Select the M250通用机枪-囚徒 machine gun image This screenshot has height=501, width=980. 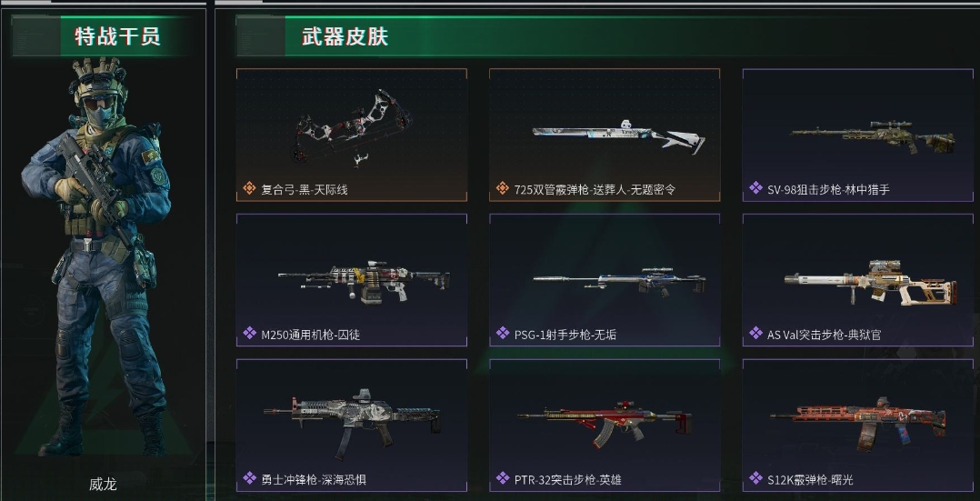click(x=364, y=280)
